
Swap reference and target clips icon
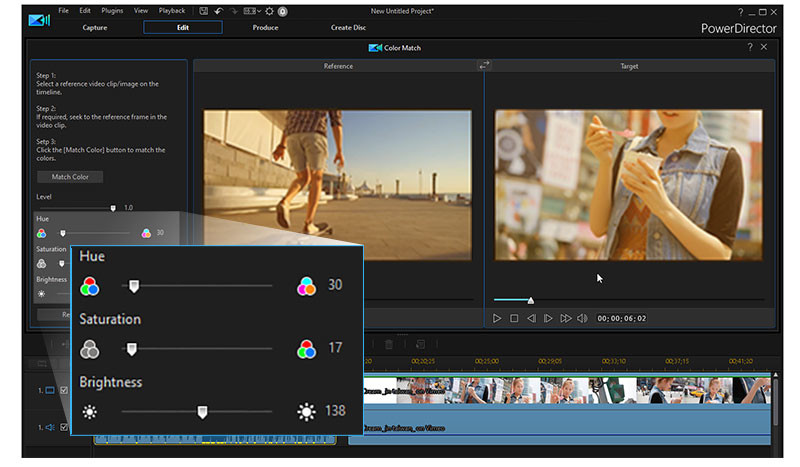(484, 65)
